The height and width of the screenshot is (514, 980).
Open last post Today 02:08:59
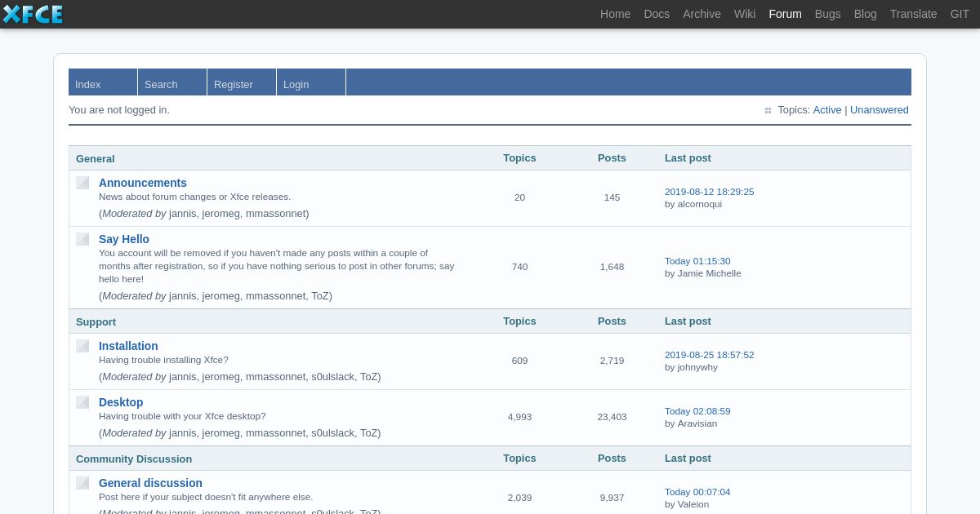pos(697,411)
